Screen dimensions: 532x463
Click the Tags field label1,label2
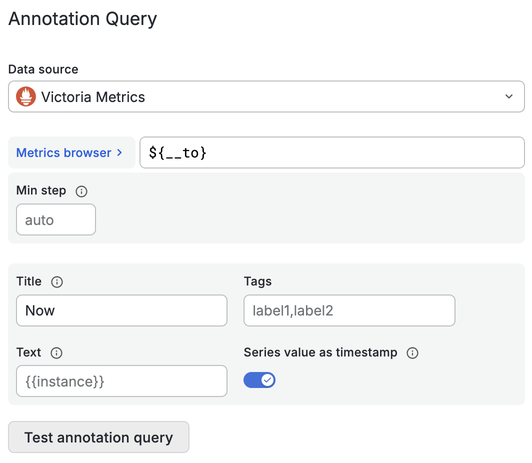pyautogui.click(x=349, y=311)
